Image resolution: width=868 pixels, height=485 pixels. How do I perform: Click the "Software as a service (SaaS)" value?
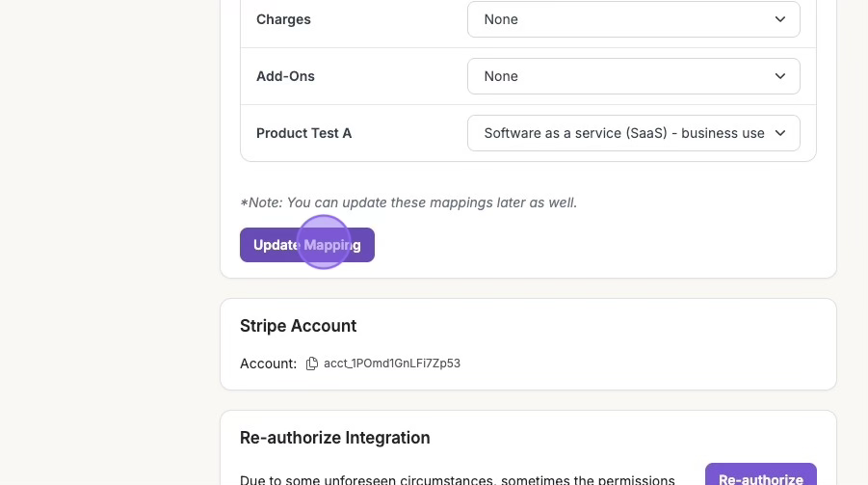[623, 133]
